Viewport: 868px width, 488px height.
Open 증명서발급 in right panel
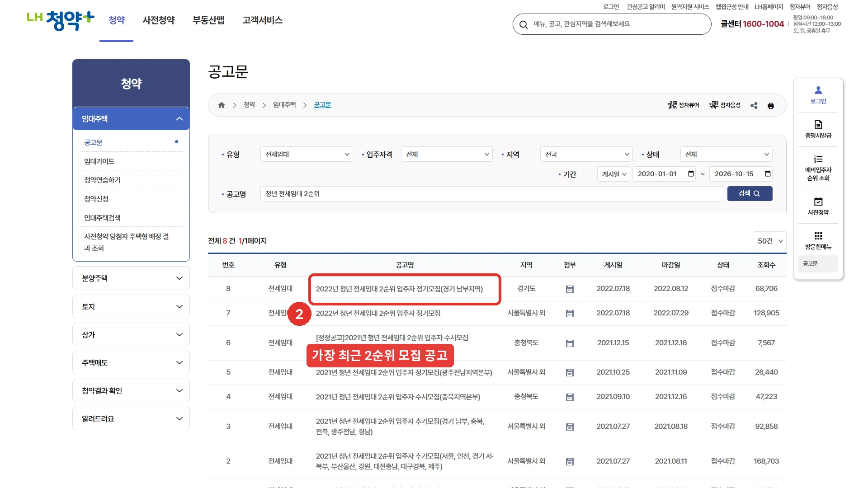818,129
